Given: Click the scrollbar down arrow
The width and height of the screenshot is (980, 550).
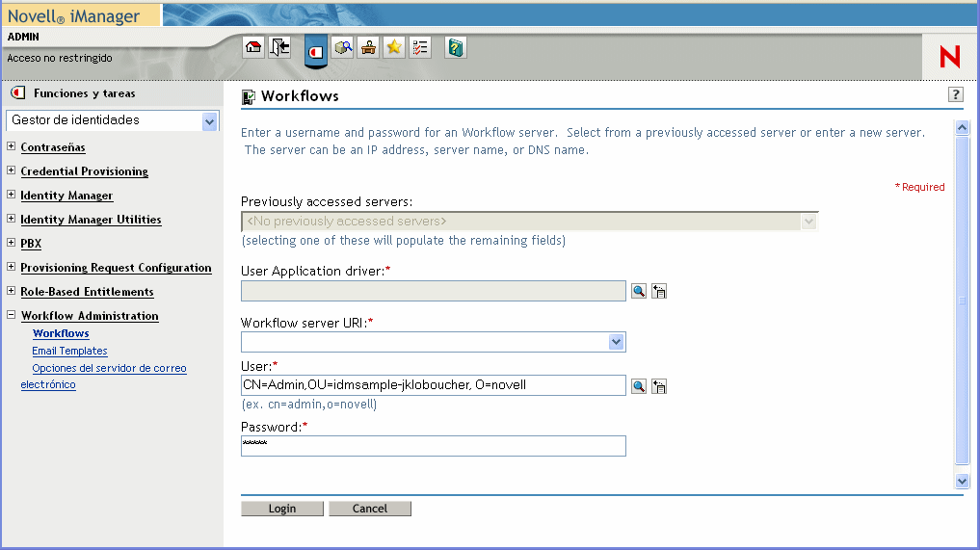Looking at the screenshot, I should 963,481.
